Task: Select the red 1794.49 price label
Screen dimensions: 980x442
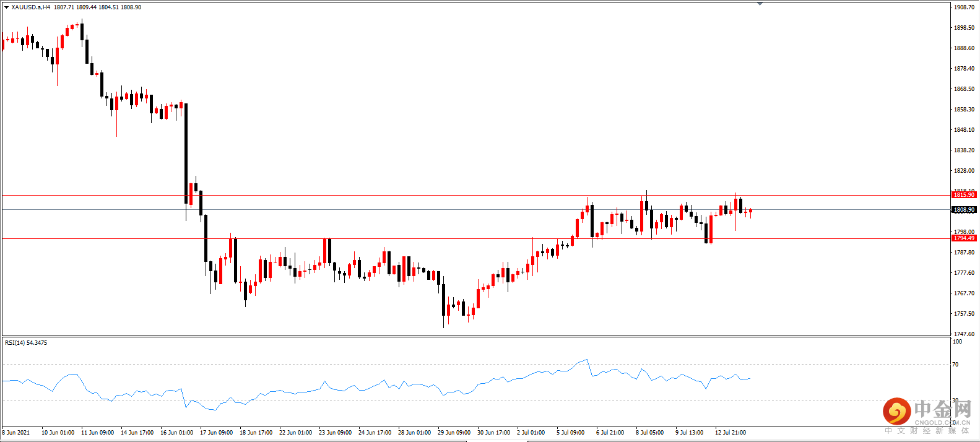Action: [x=963, y=238]
